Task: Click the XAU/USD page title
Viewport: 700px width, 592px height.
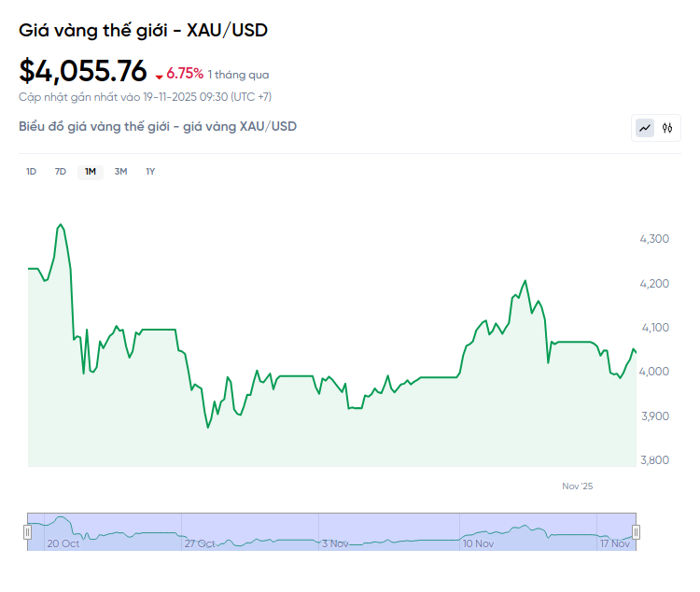Action: [x=143, y=30]
